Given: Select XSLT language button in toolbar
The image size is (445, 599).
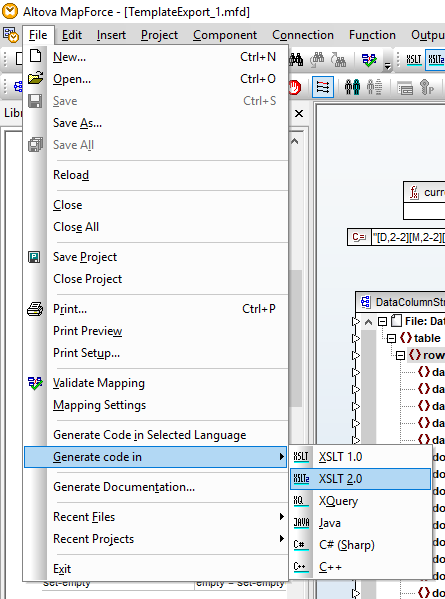Looking at the screenshot, I should (x=414, y=60).
